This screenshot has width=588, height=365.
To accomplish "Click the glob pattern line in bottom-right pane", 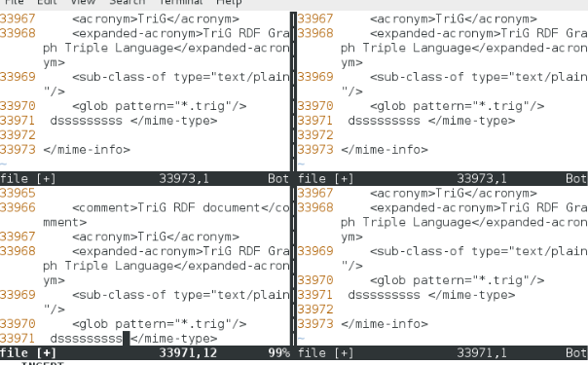I will (458, 280).
